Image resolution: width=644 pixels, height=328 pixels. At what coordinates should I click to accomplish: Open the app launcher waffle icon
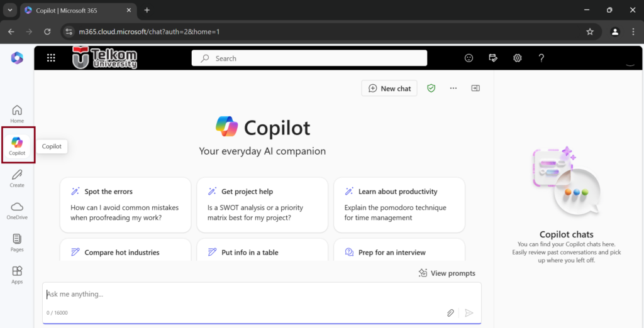coord(51,58)
